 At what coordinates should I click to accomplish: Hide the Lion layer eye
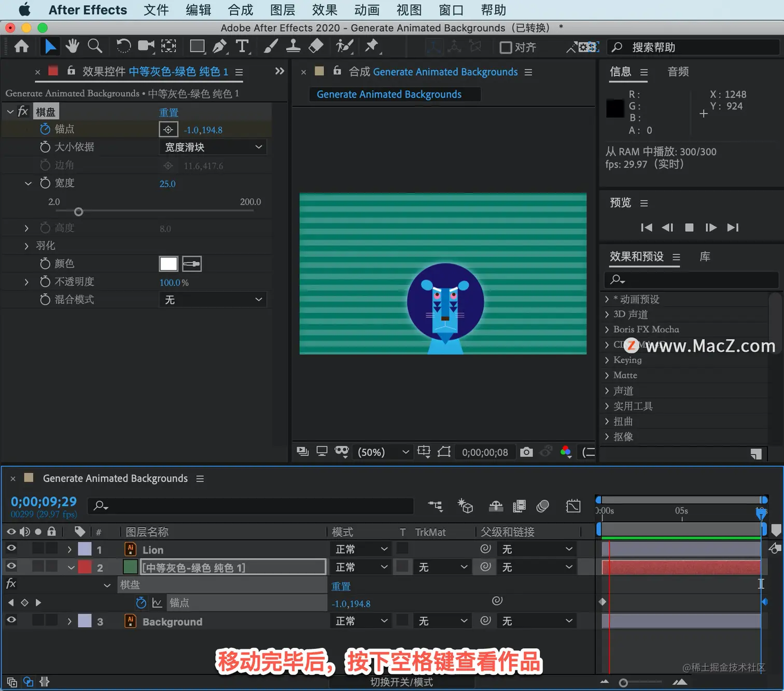[x=11, y=548]
